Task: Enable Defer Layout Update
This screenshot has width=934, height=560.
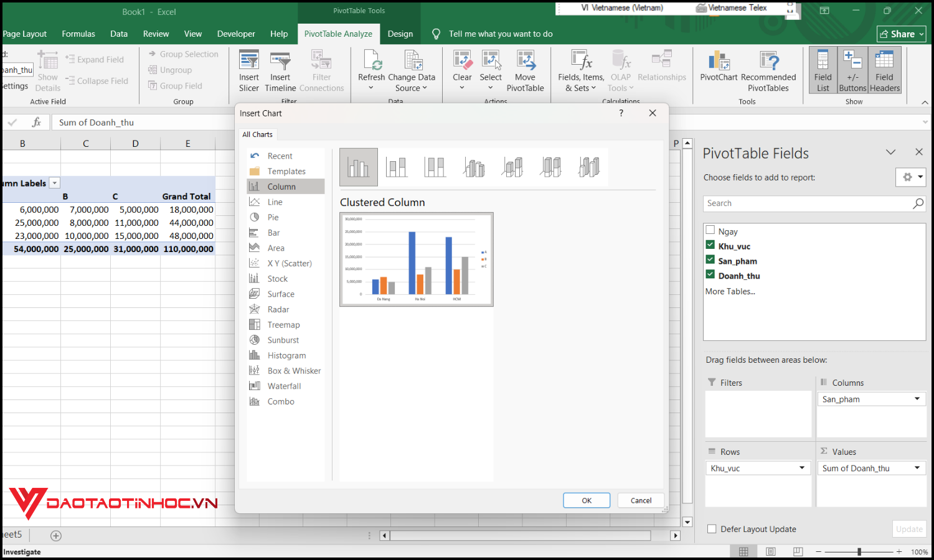Action: pyautogui.click(x=711, y=528)
